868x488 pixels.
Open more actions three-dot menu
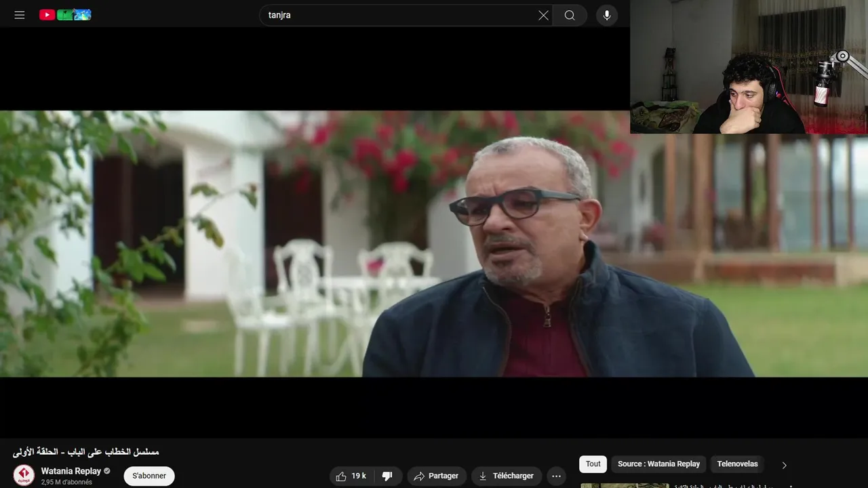[x=556, y=476]
